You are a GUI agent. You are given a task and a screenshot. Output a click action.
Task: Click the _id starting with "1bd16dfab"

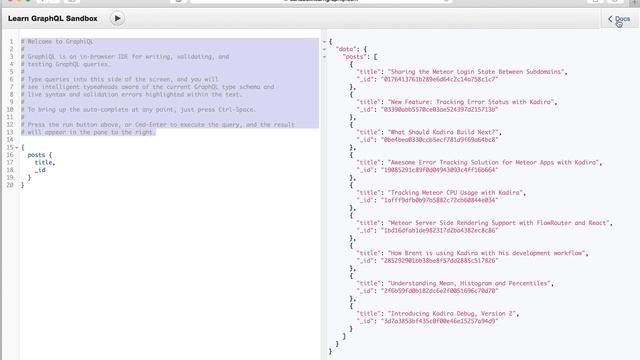pos(439,230)
